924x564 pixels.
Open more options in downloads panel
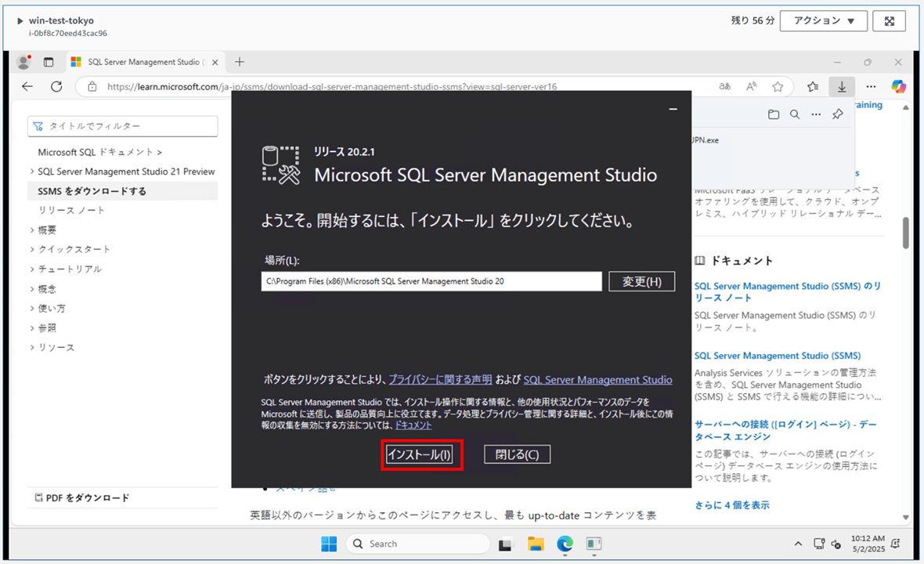816,114
